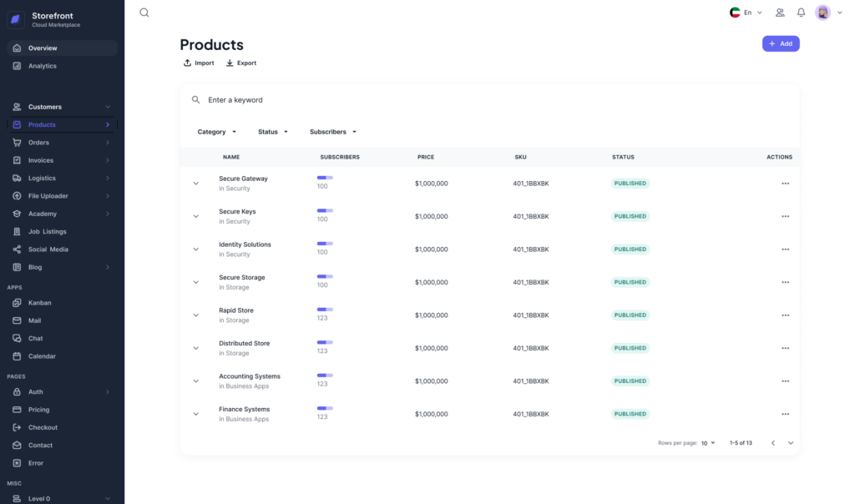Open the Category filter dropdown
The image size is (855, 504).
click(217, 132)
